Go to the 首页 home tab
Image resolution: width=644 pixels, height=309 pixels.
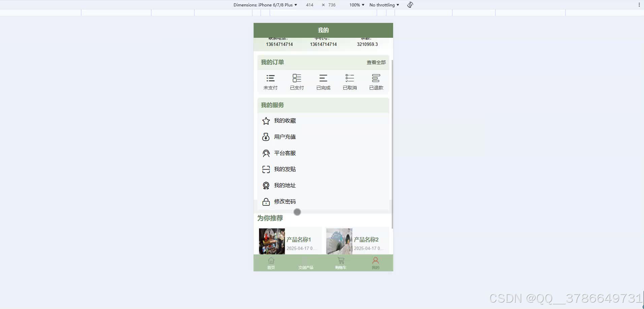click(x=271, y=263)
